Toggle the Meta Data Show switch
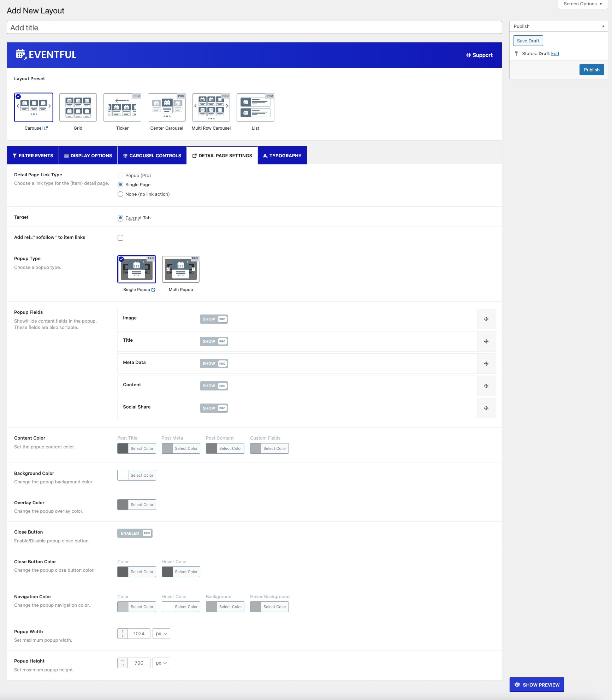This screenshot has width=612, height=700. tap(214, 364)
